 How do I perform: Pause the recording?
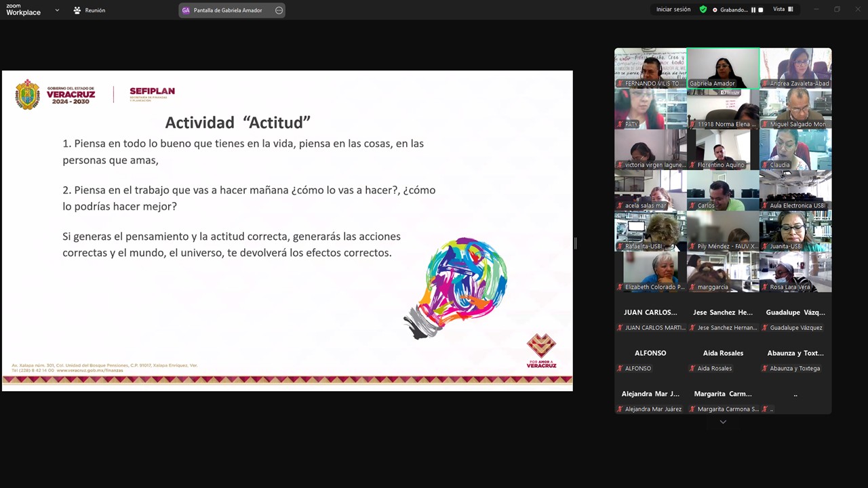753,10
